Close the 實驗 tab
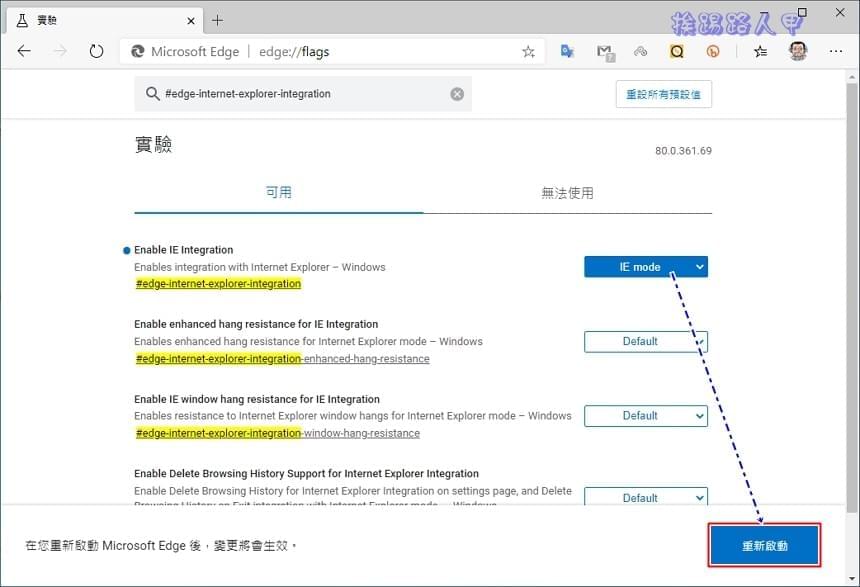Viewport: 860px width, 587px height. pyautogui.click(x=191, y=21)
